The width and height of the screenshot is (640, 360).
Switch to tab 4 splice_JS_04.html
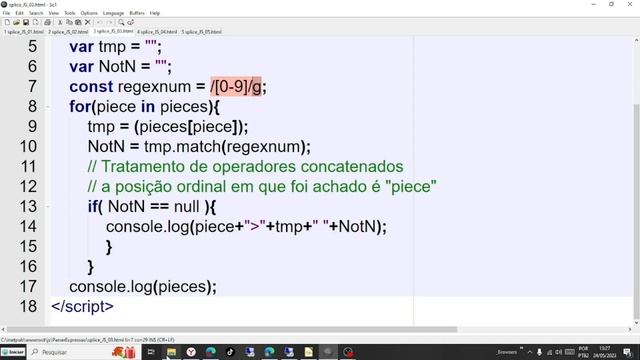pos(157,31)
